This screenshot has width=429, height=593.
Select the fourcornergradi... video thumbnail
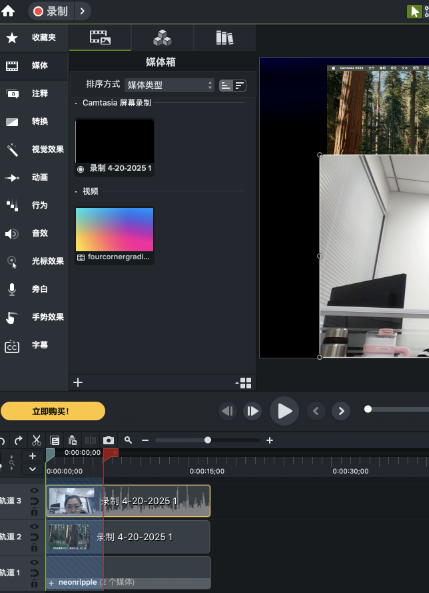(x=115, y=234)
